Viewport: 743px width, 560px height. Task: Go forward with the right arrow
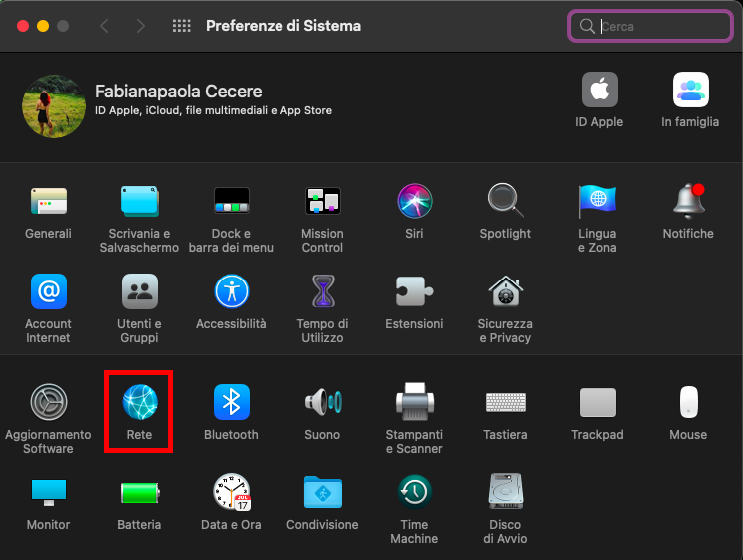tap(140, 26)
